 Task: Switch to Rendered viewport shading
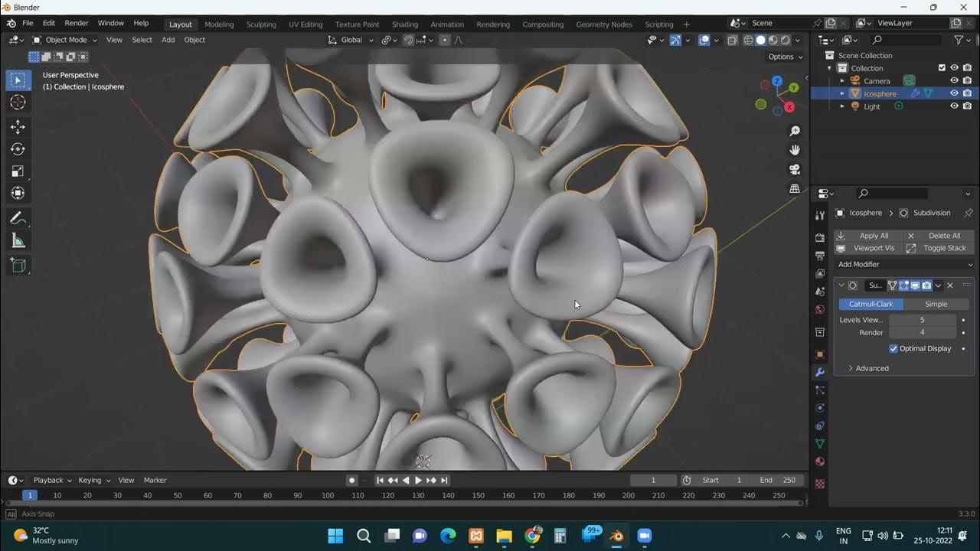click(786, 40)
